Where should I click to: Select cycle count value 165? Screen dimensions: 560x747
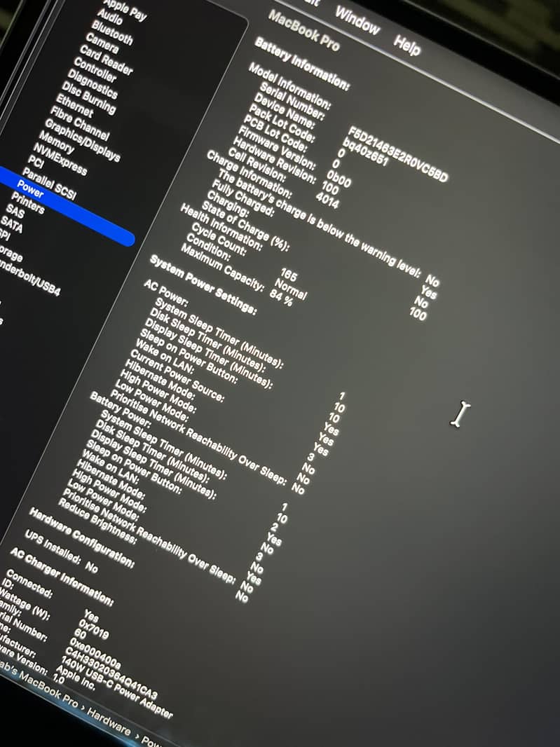tap(288, 275)
